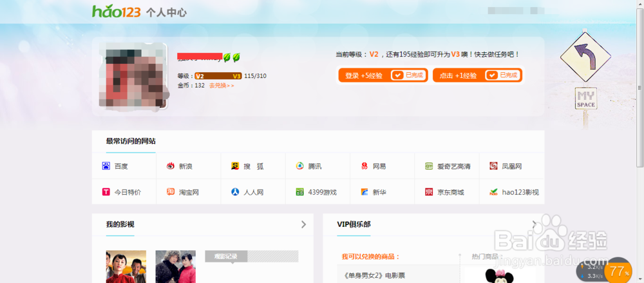644x283 pixels.
Task: Open the 爱奇艺高清 link text
Action: coord(454,166)
